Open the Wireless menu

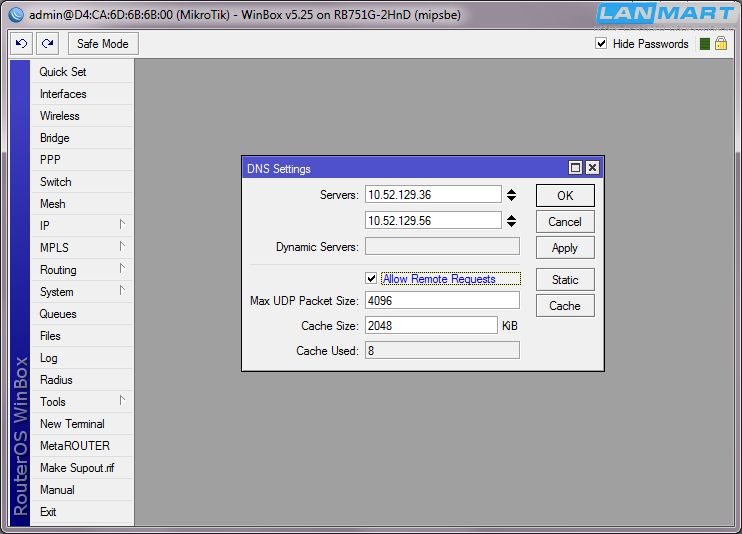point(81,116)
